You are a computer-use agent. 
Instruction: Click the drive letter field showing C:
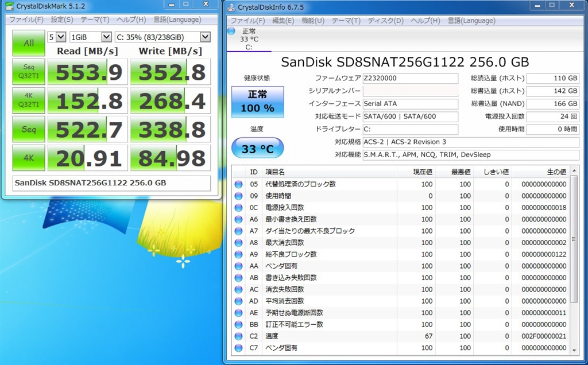click(410, 129)
